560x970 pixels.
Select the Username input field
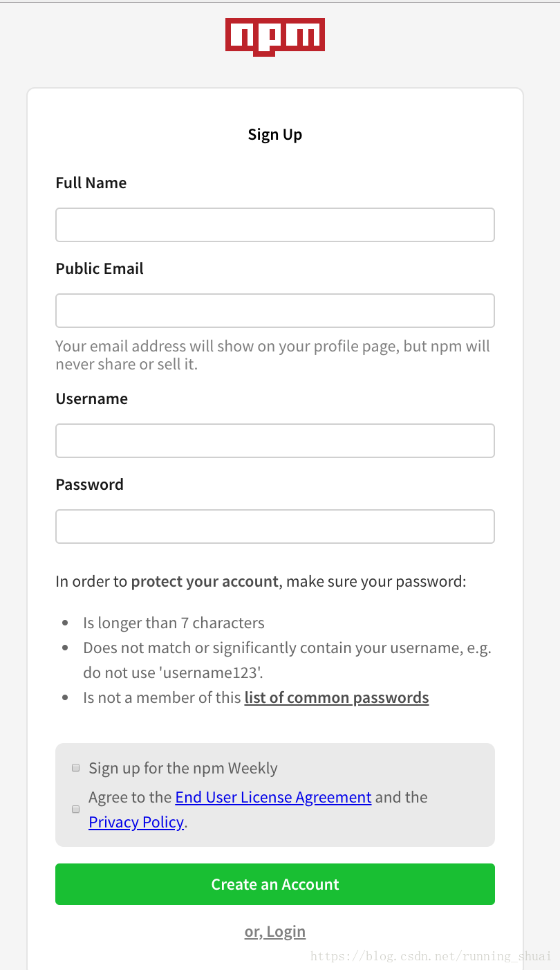(x=275, y=441)
